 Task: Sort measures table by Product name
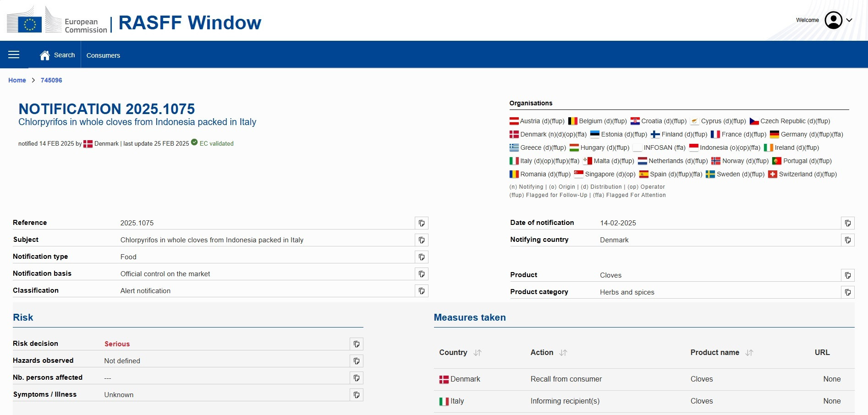(749, 353)
